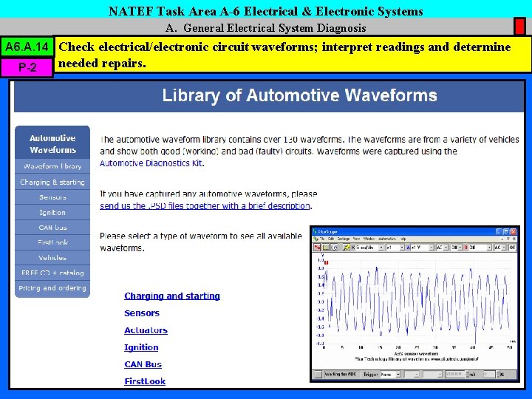This screenshot has width=532, height=399.
Task: Click the 'NATEF Task Area A-6' title
Action: point(175,11)
